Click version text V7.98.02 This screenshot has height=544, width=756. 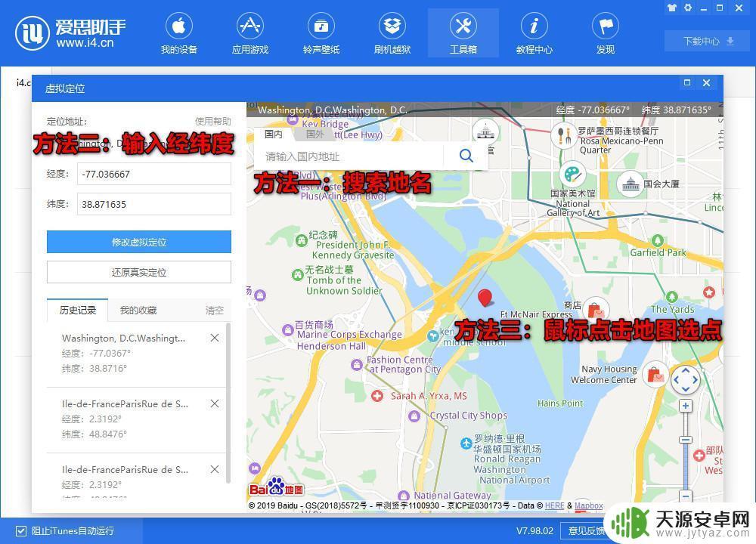coord(534,531)
